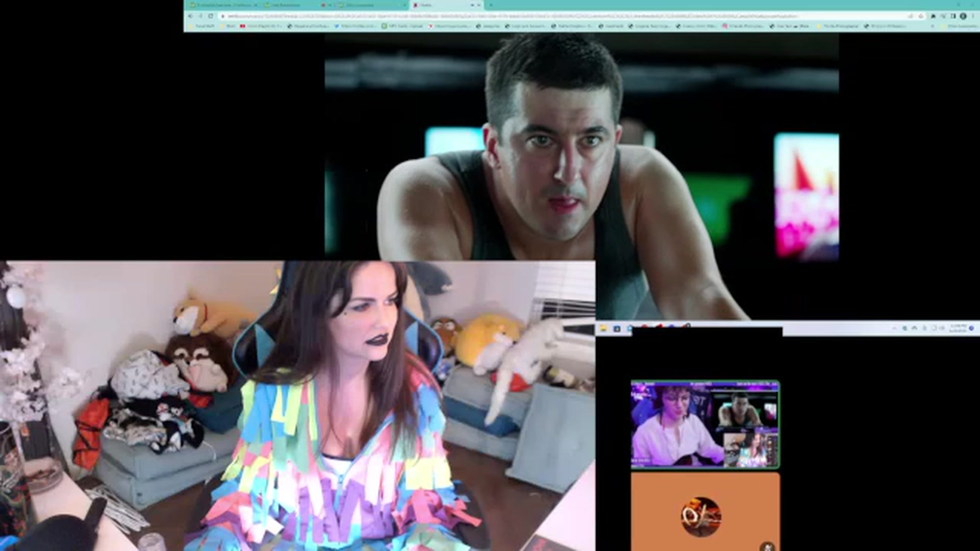
Task: Click the browser address bar URL
Action: 510,16
